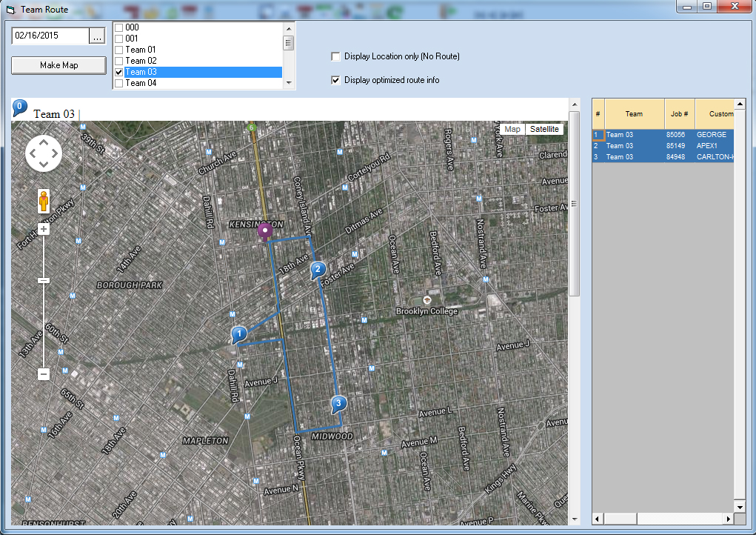The height and width of the screenshot is (535, 756).
Task: Select job row 85149 APEX1
Action: 663,146
